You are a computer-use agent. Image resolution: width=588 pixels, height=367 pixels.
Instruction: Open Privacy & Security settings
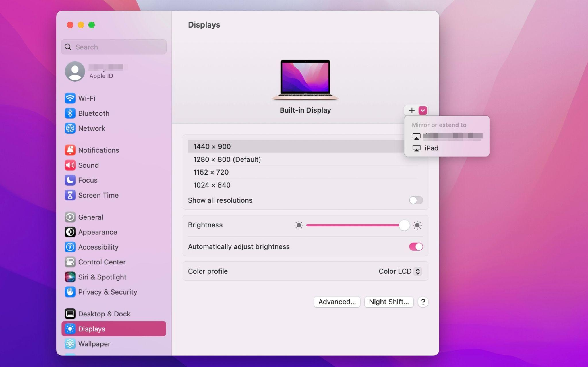(114, 292)
